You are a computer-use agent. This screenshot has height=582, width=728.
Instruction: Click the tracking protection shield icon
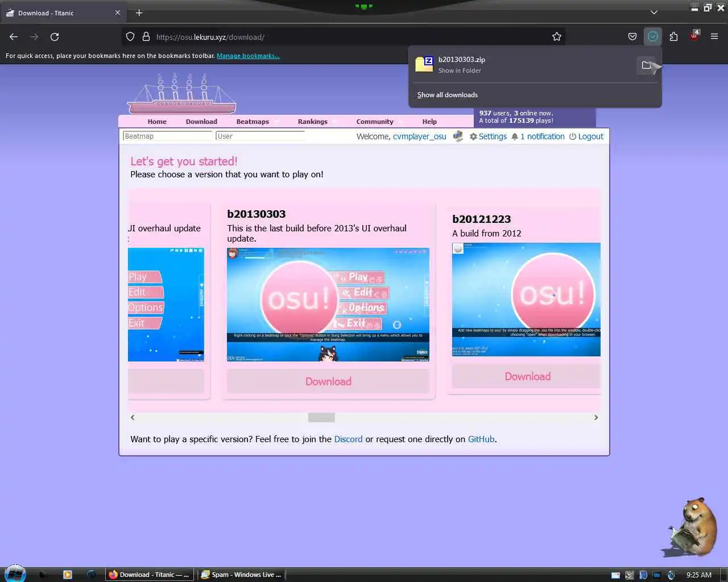point(130,37)
